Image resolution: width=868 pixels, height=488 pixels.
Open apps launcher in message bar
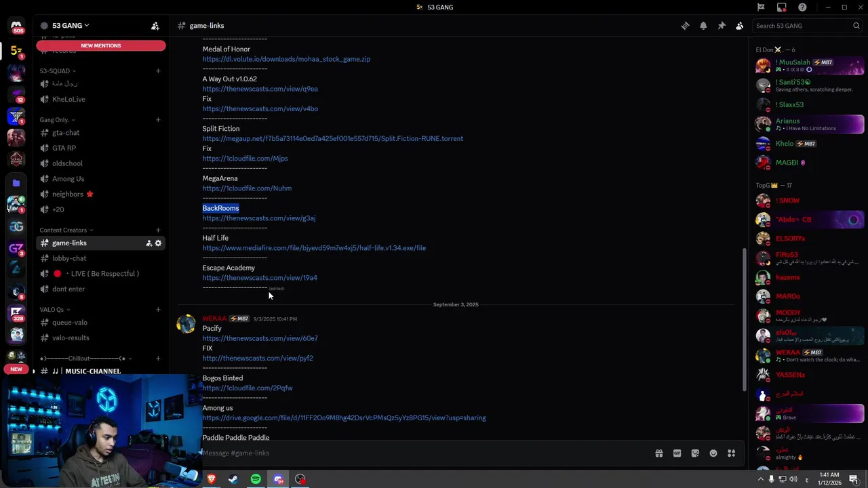click(x=732, y=453)
